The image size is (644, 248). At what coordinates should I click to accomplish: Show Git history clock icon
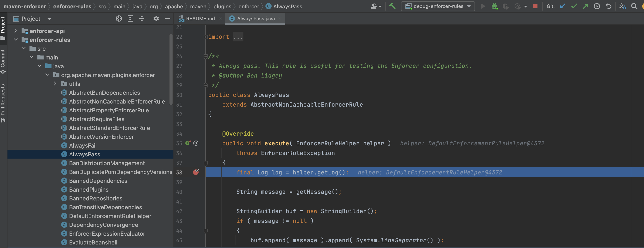597,6
